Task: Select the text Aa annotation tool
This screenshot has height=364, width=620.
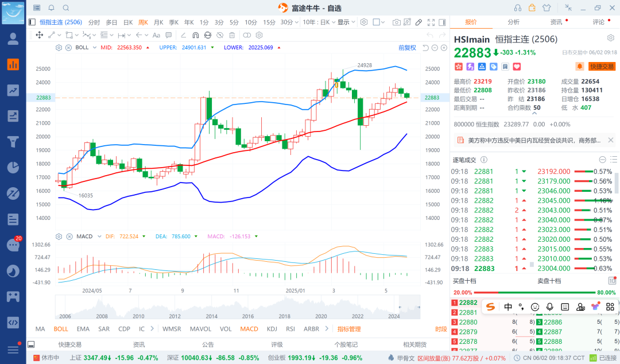Action: click(x=156, y=35)
